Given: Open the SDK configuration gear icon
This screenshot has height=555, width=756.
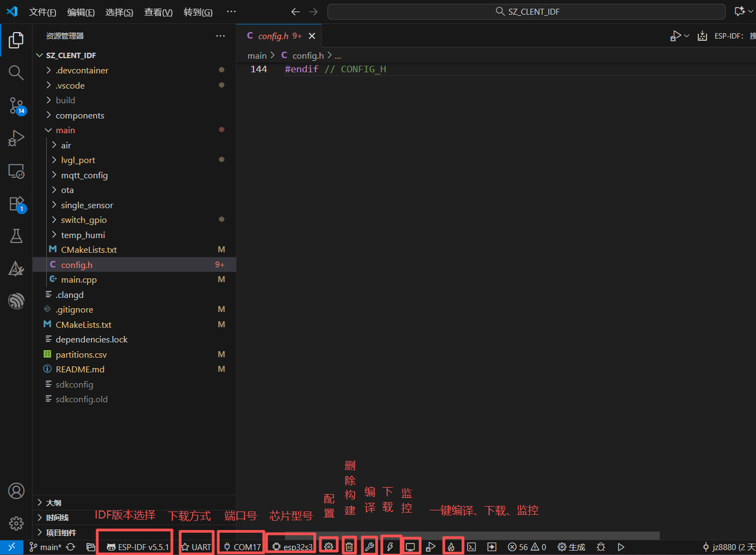Looking at the screenshot, I should point(329,547).
